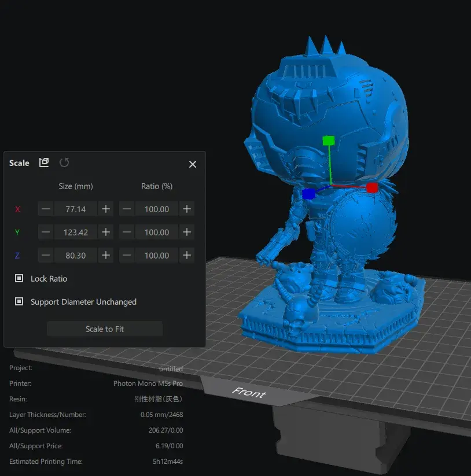The height and width of the screenshot is (476, 471).
Task: Grab the red X-axis scale handle
Action: tap(372, 187)
